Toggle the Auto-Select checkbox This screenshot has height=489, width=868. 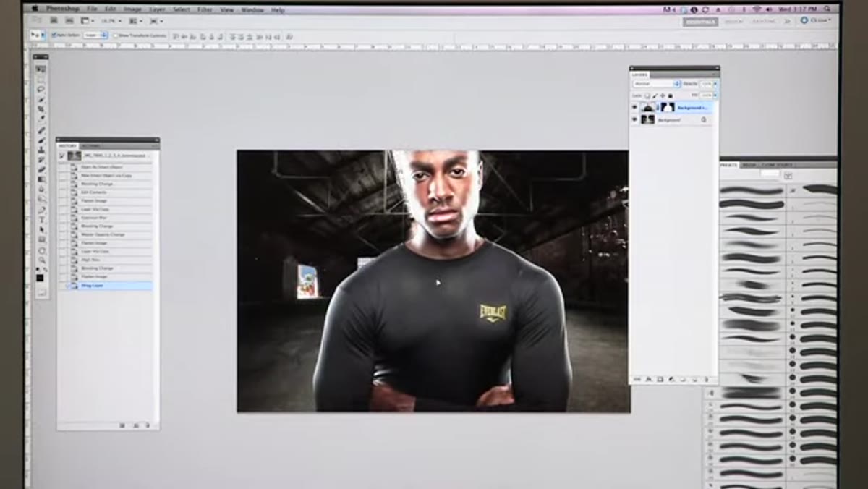pos(54,35)
